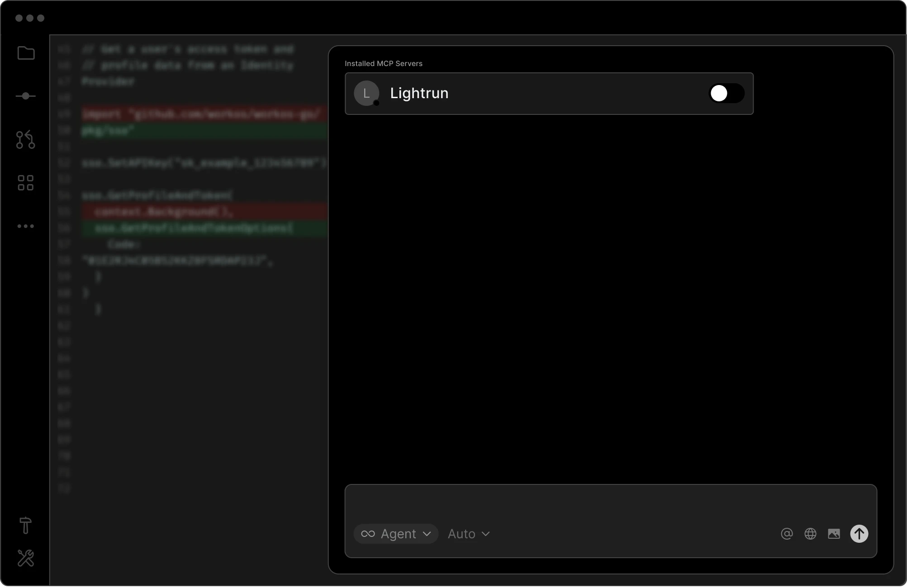The height and width of the screenshot is (588, 907).
Task: Open the wrench and screwdriver tools icon
Action: click(x=26, y=558)
